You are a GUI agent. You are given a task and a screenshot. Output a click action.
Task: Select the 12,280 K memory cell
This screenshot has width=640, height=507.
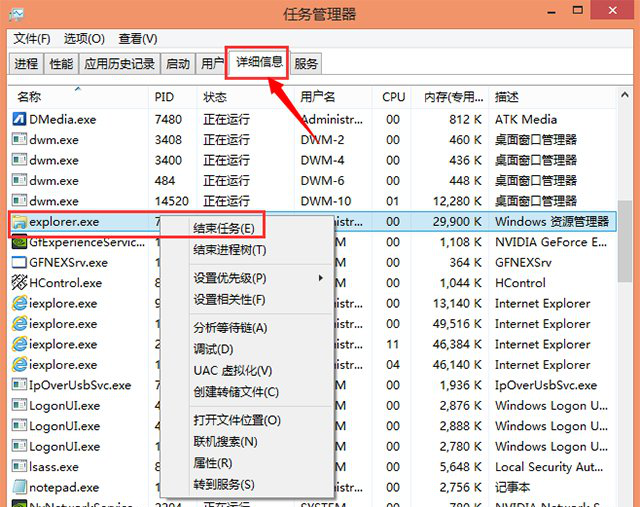click(457, 201)
